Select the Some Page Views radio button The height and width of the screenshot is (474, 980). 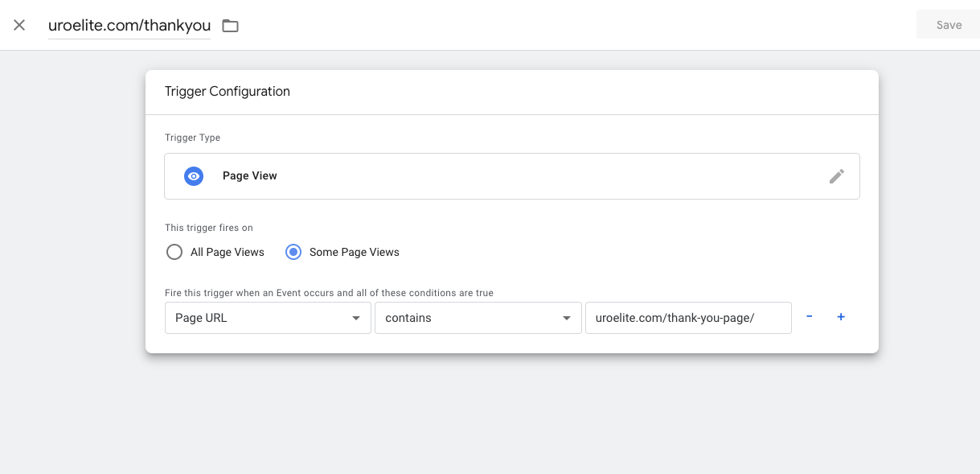(294, 252)
